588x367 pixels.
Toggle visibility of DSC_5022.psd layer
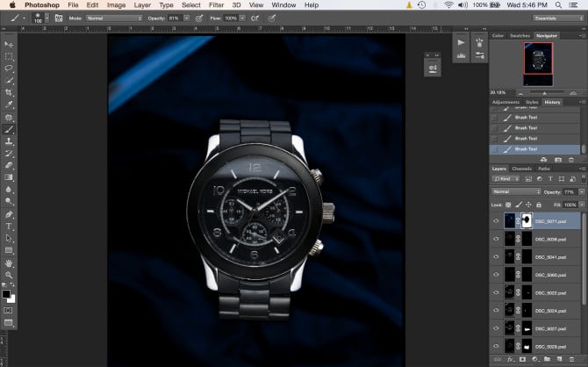click(x=496, y=292)
